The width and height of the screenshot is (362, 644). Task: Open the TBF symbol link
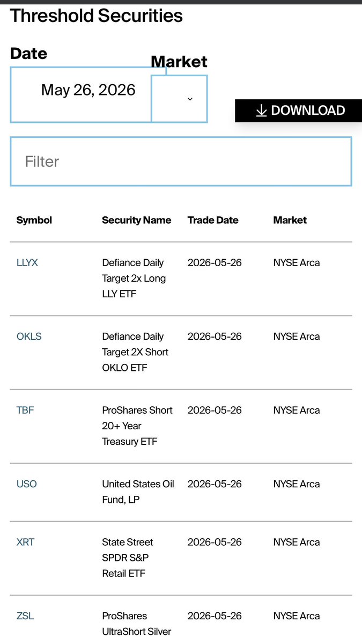coord(25,410)
